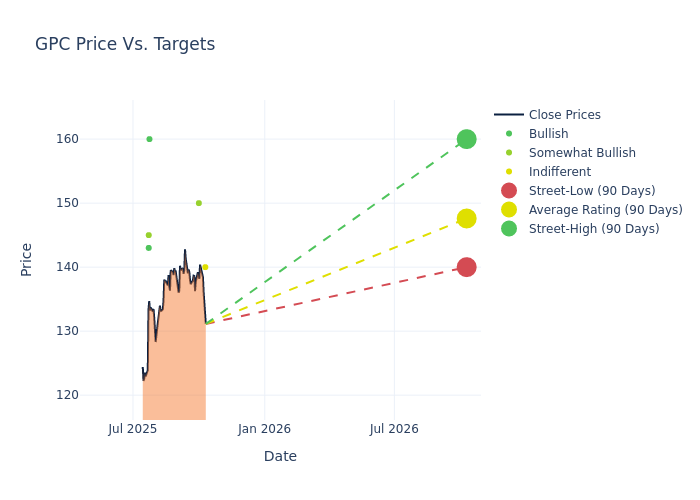Toggle the Close Prices legend label
The height and width of the screenshot is (500, 700).
(x=564, y=115)
